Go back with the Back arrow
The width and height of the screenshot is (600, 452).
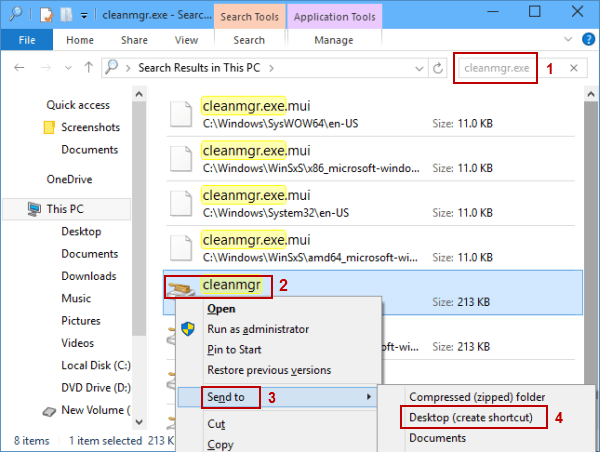point(19,68)
